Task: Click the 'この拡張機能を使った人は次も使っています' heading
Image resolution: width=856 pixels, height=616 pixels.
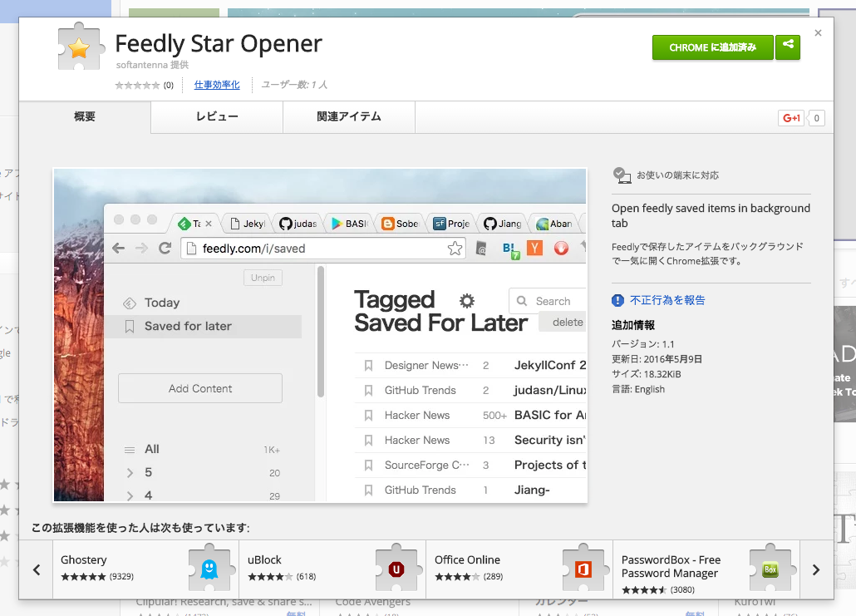Action: [140, 528]
